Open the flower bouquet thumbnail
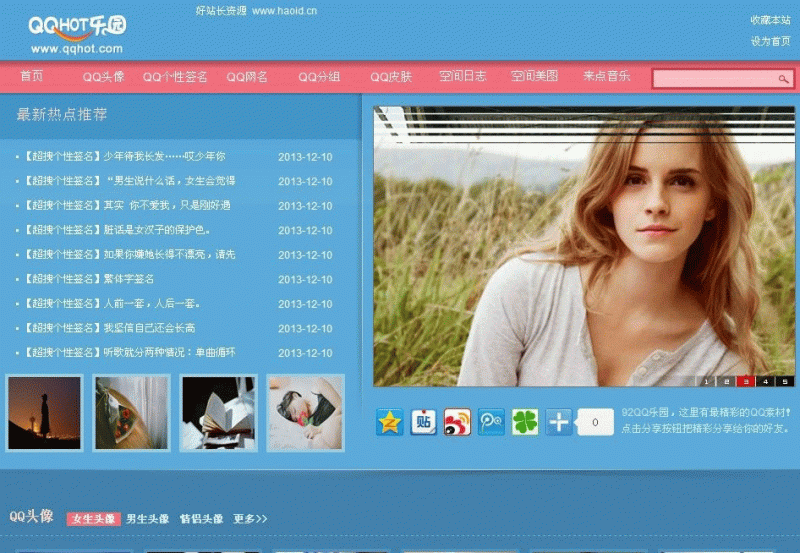 132,413
